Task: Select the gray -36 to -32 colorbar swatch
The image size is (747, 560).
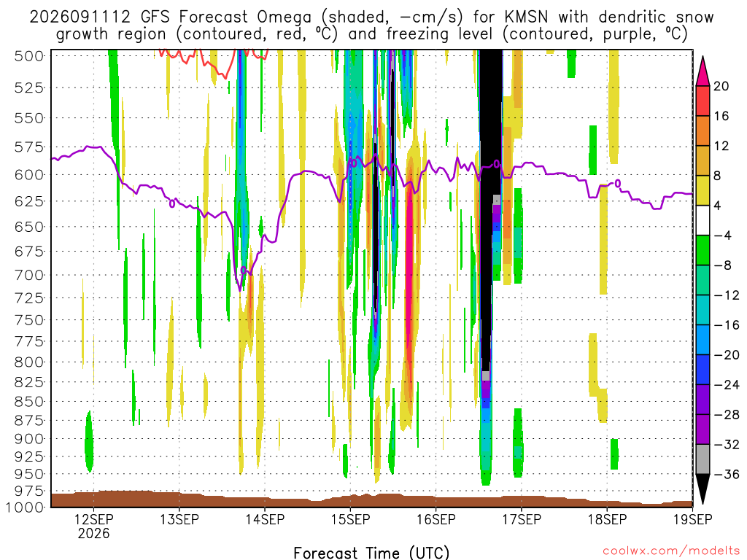Action: tap(703, 459)
